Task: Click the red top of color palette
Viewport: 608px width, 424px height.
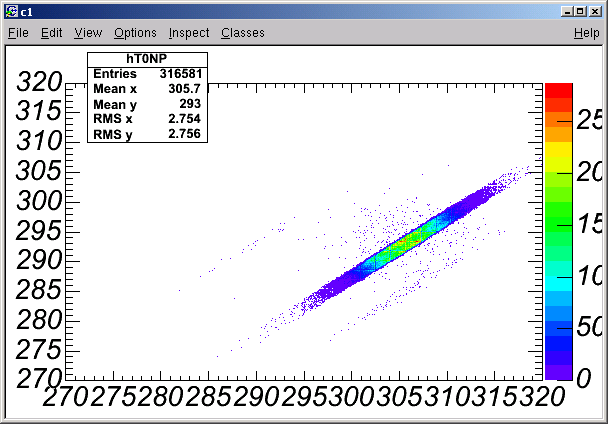Action: [559, 90]
